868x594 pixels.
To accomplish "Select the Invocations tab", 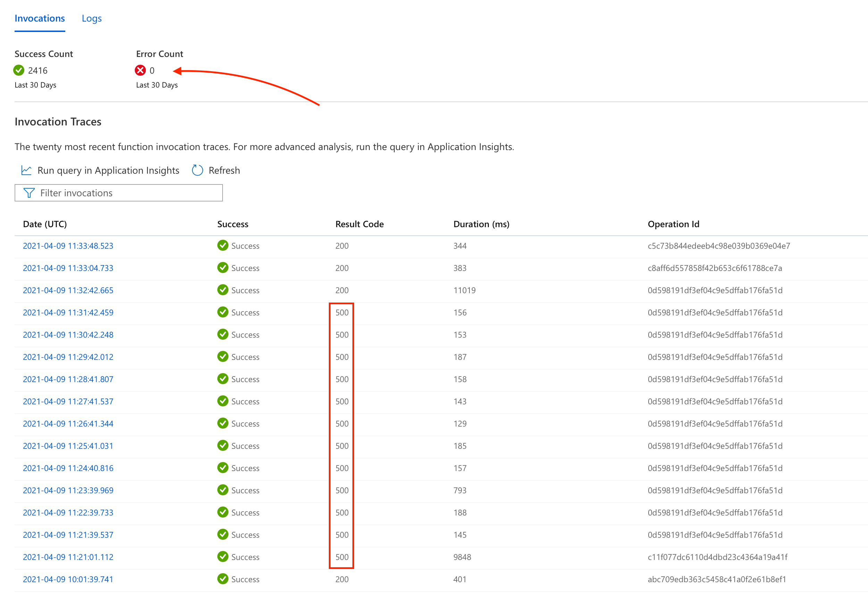I will pos(40,18).
